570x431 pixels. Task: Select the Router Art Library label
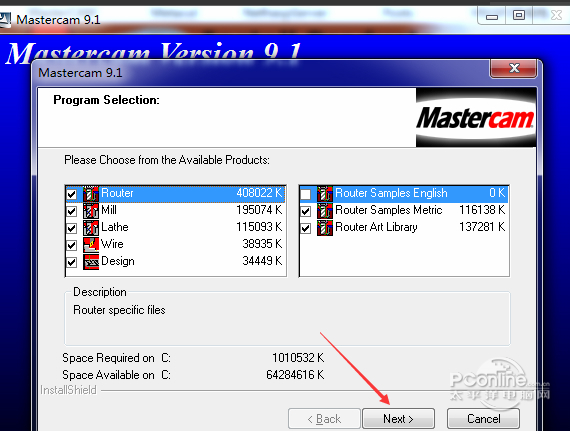(376, 227)
